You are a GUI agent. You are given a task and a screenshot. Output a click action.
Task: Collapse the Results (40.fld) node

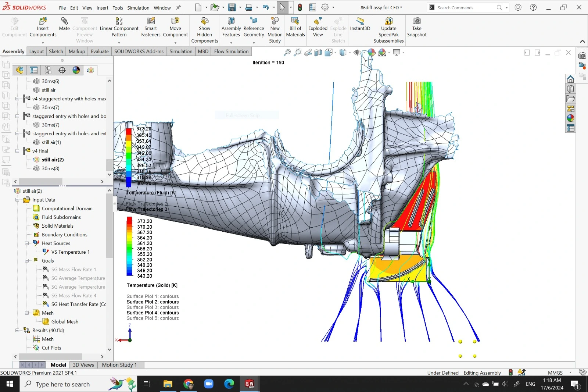coord(17,330)
